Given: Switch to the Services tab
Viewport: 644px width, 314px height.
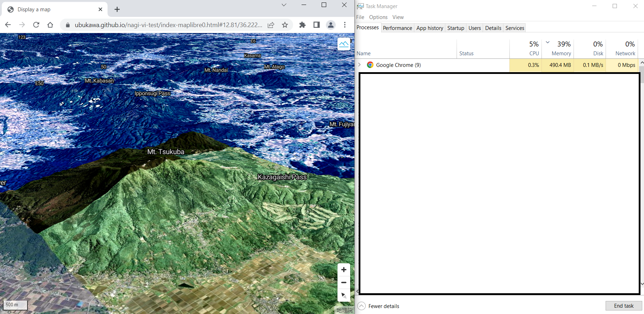Looking at the screenshot, I should (x=515, y=28).
